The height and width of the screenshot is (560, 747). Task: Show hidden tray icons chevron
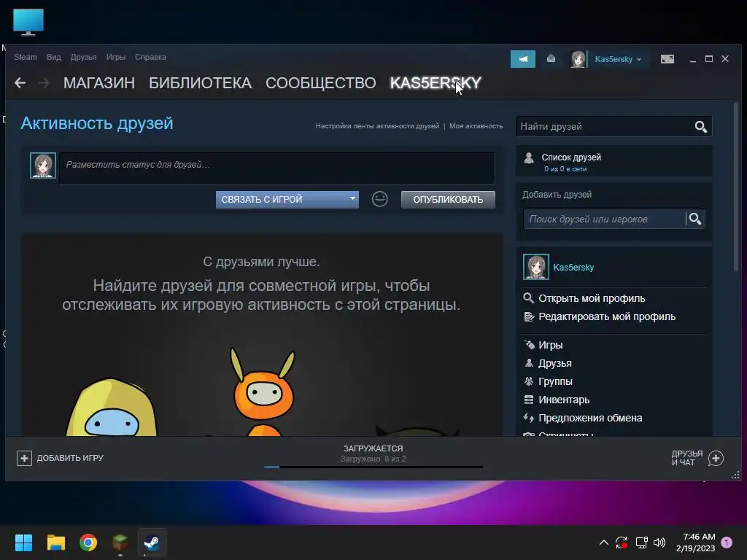click(x=603, y=542)
